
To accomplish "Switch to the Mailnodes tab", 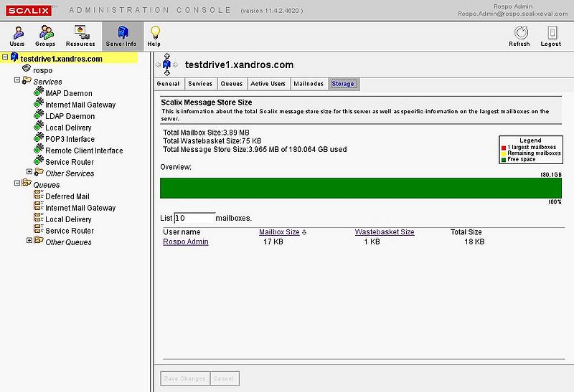I will pyautogui.click(x=309, y=84).
